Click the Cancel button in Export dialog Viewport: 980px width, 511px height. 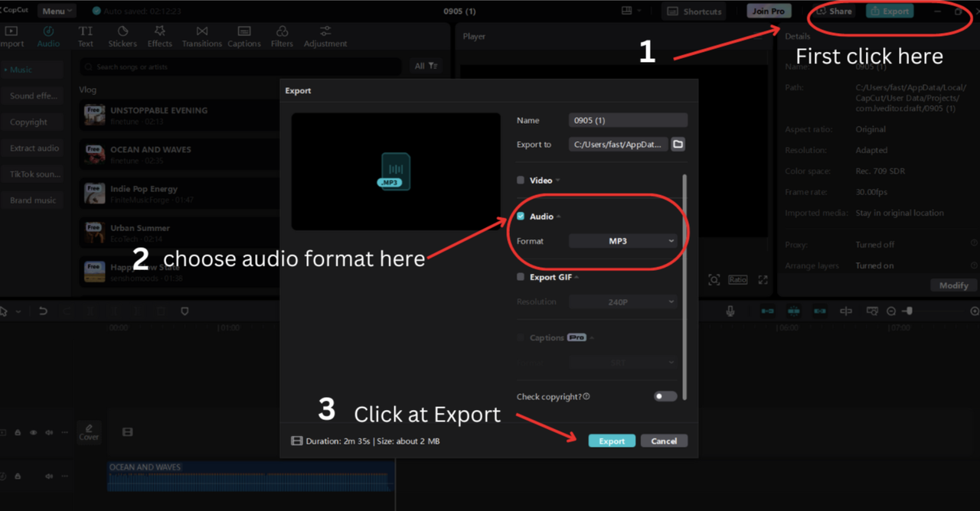pyautogui.click(x=664, y=441)
